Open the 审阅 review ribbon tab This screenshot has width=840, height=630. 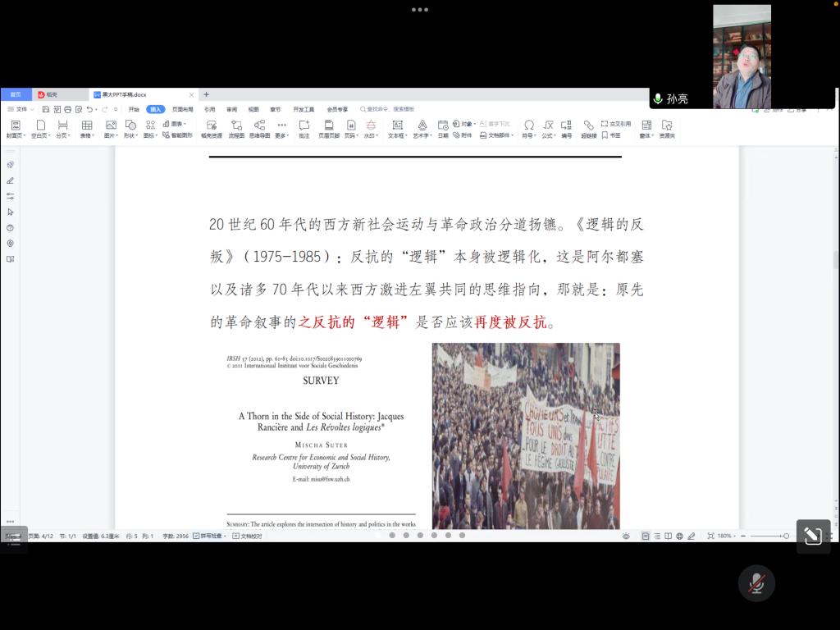point(232,109)
